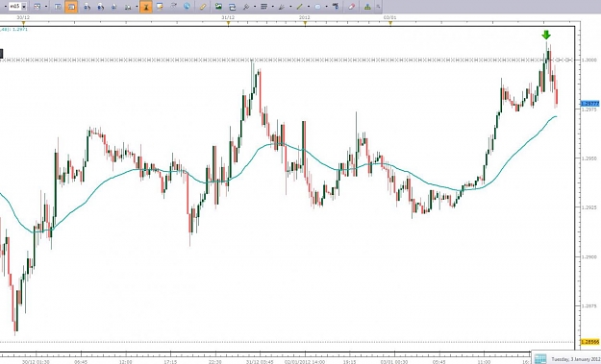Click the 1.2950 price axis label

tap(589, 158)
